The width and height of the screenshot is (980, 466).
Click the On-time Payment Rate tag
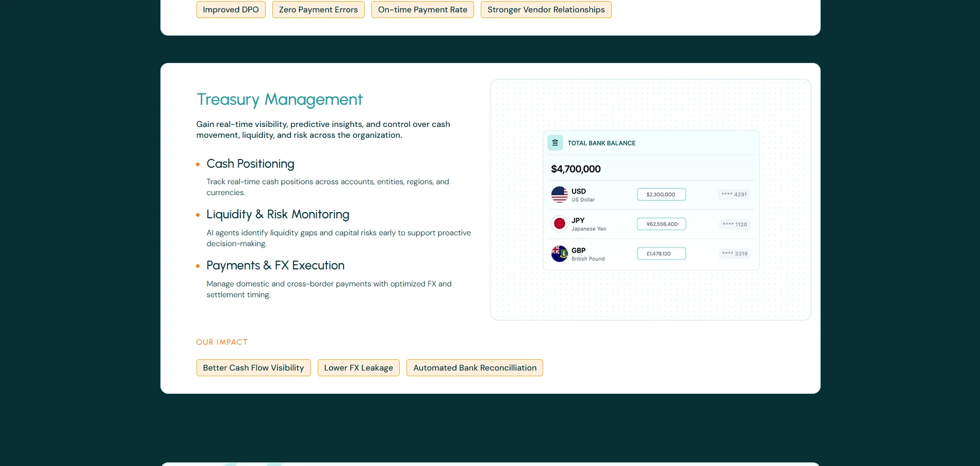tap(422, 10)
